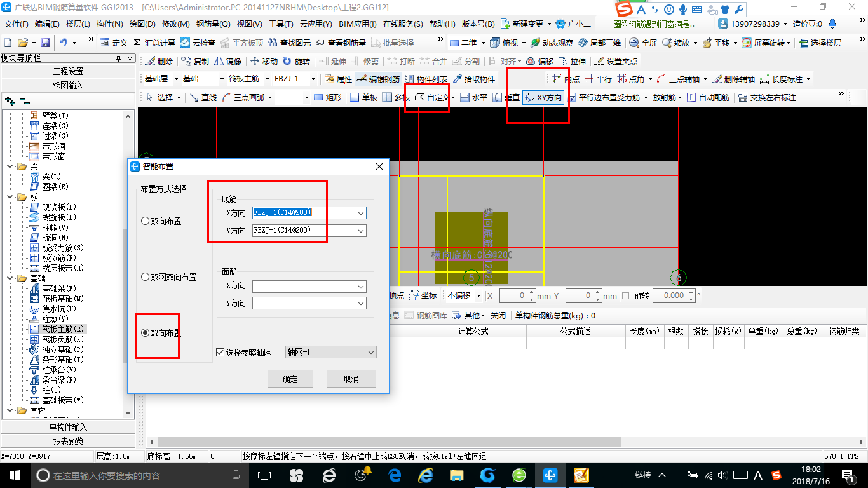Select the 水平 horizontal placement tool
The height and width of the screenshot is (488, 868).
click(x=473, y=98)
